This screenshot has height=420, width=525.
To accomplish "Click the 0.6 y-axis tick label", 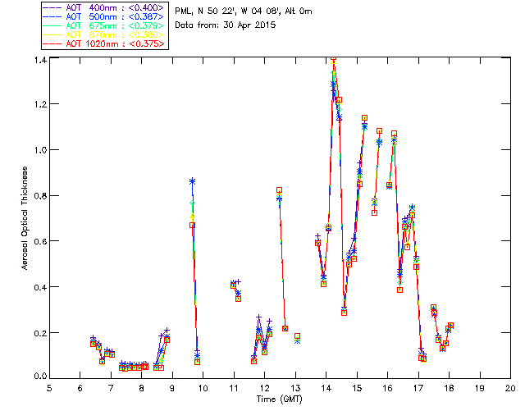I will (40, 241).
